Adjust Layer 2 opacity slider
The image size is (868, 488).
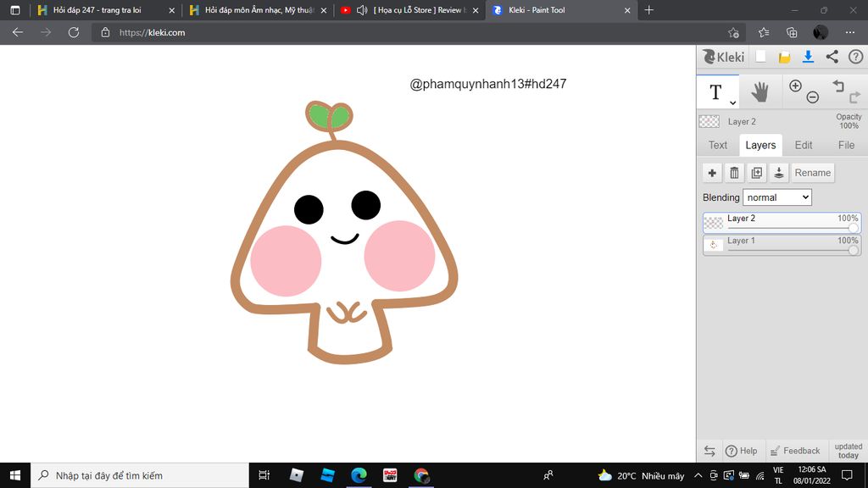point(853,228)
